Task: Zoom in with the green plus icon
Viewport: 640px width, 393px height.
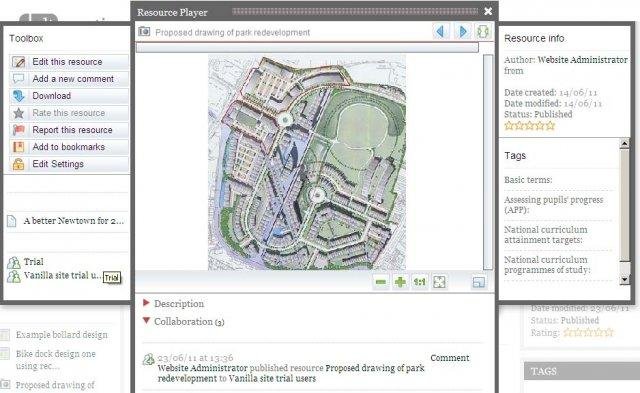Action: [x=400, y=282]
